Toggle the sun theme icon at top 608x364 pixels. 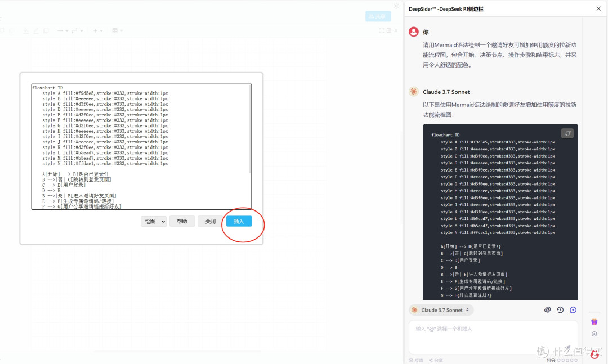pos(396,6)
